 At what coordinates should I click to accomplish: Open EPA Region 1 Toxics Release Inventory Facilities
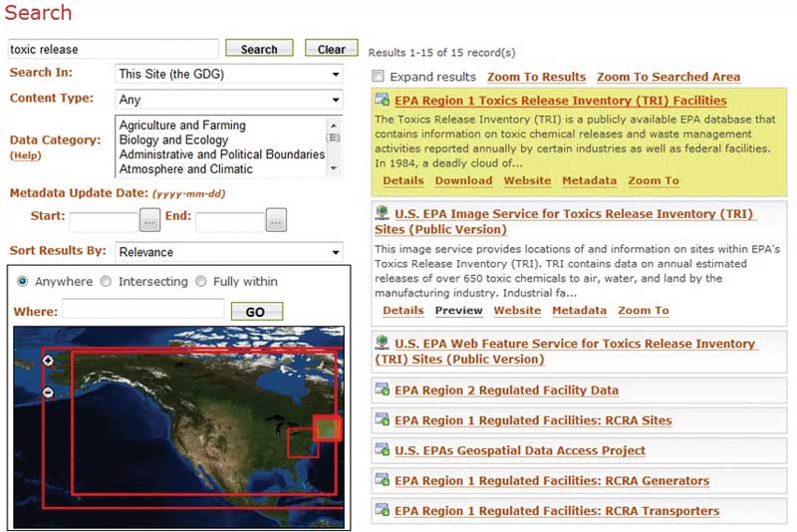(561, 101)
